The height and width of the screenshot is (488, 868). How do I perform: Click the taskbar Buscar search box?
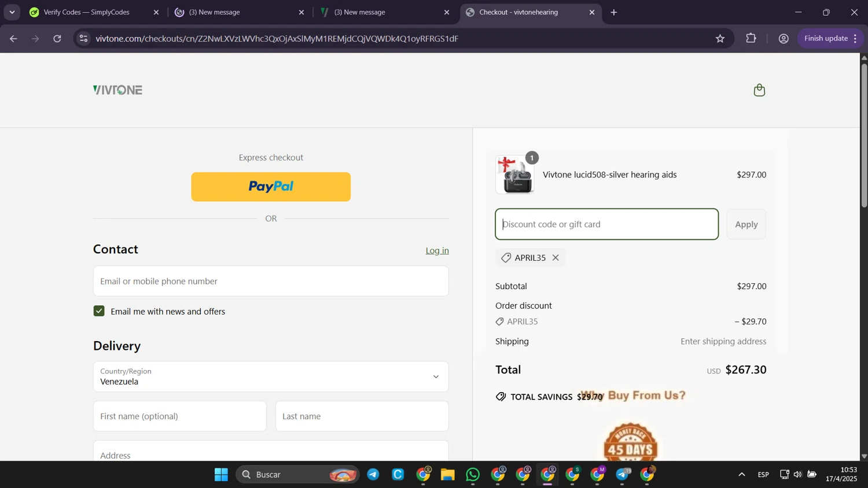click(297, 475)
